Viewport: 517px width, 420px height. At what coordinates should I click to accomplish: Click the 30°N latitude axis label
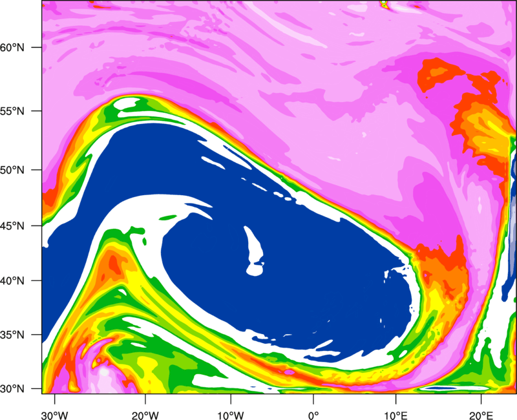pyautogui.click(x=12, y=389)
